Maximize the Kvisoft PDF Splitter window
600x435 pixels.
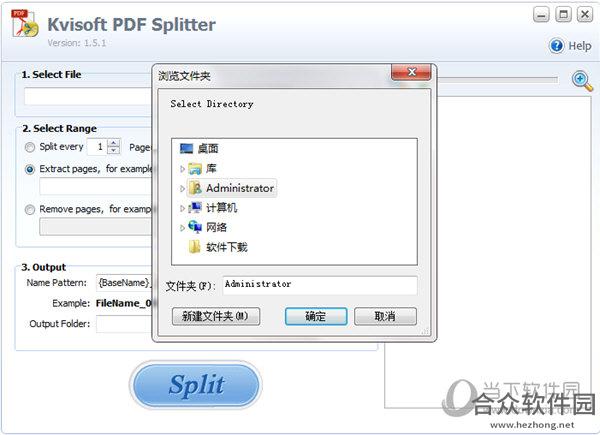point(563,15)
